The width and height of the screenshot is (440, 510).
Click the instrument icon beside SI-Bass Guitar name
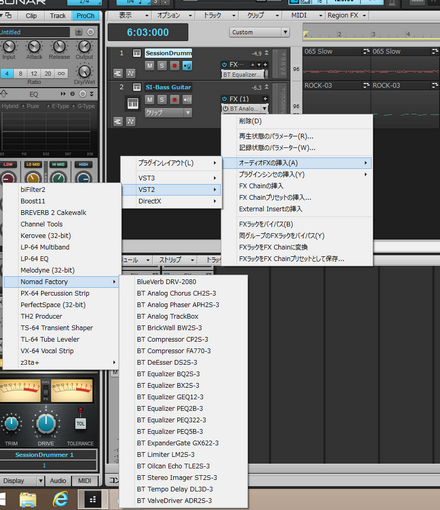pyautogui.click(x=137, y=87)
